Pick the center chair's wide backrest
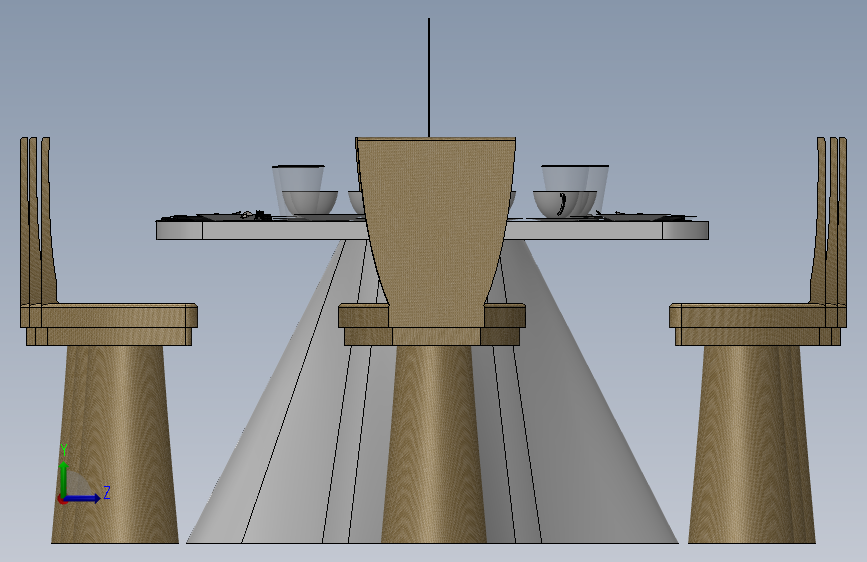Image resolution: width=867 pixels, height=562 pixels. 436,232
